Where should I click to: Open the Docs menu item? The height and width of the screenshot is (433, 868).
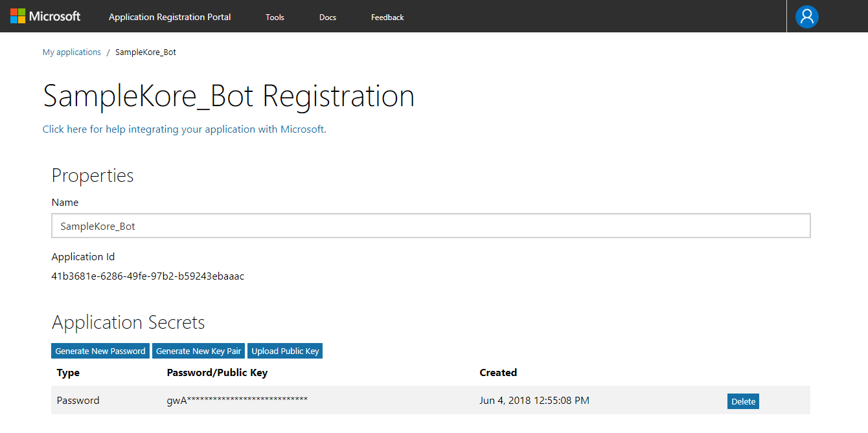tap(328, 17)
